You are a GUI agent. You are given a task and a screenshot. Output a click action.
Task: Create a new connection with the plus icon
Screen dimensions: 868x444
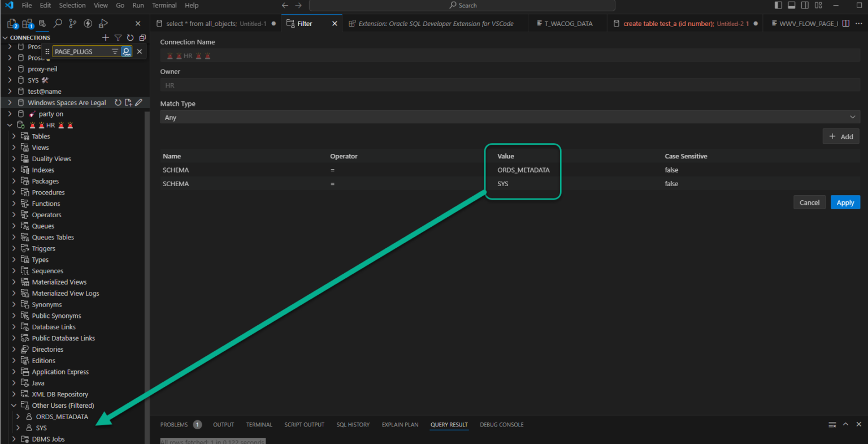point(105,37)
